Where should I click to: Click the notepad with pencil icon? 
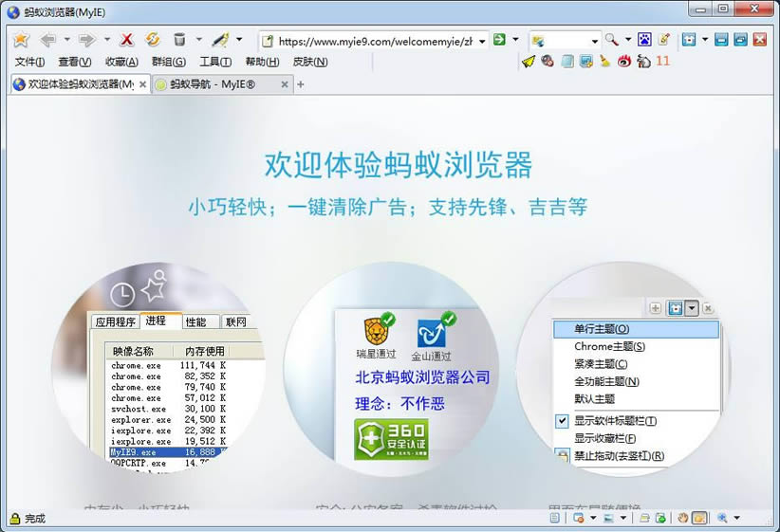coord(663,39)
